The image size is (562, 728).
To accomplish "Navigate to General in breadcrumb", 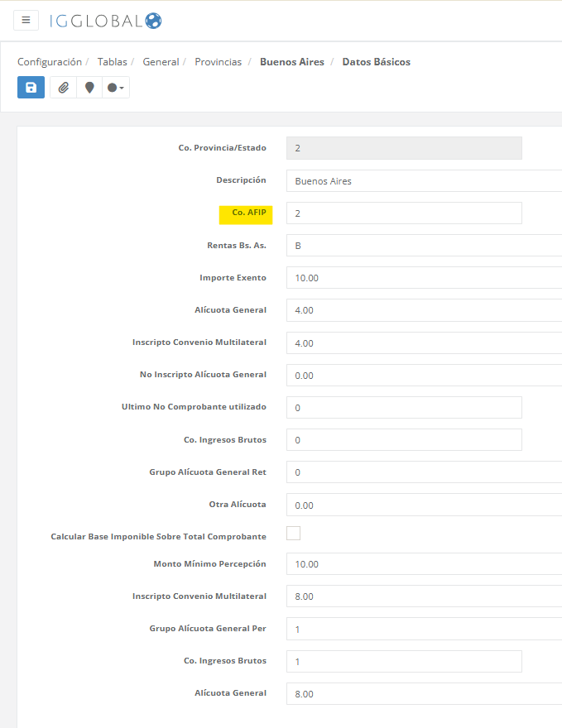I will tap(161, 62).
